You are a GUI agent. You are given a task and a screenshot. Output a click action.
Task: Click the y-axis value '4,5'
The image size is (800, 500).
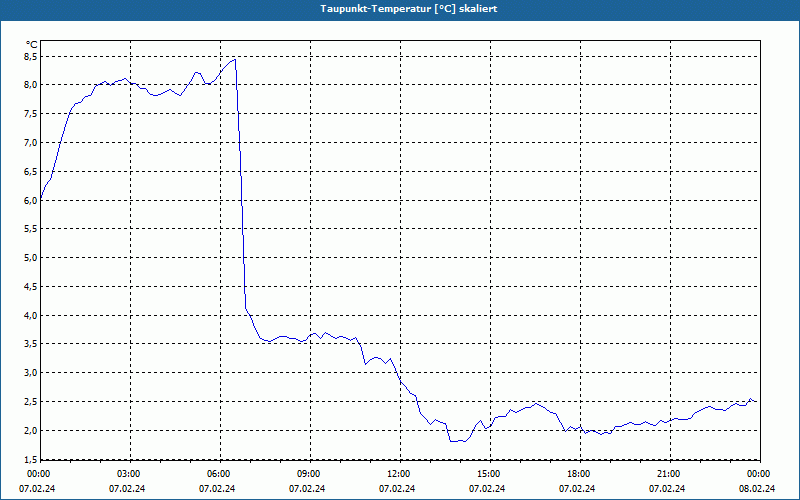31,287
